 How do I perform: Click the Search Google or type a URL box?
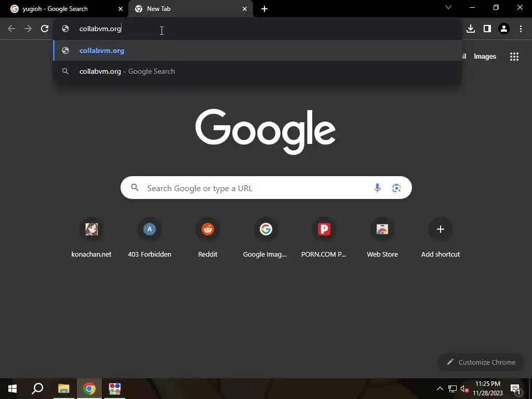tap(266, 188)
